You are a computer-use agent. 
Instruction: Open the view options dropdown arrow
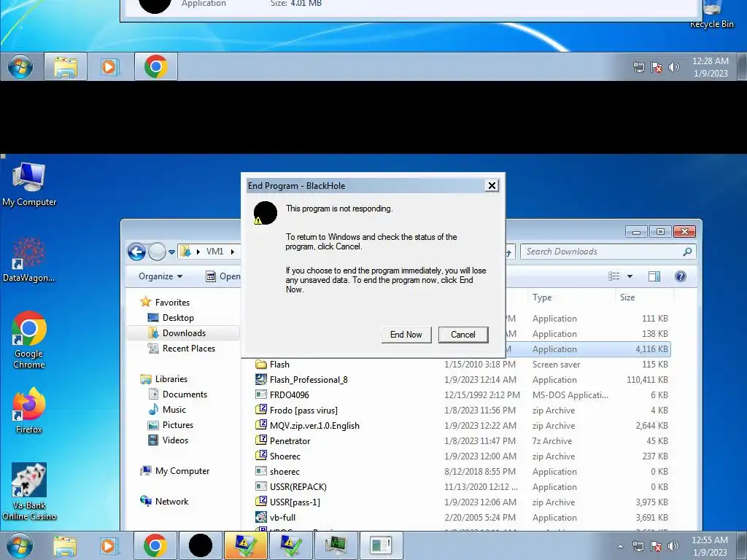click(x=630, y=276)
